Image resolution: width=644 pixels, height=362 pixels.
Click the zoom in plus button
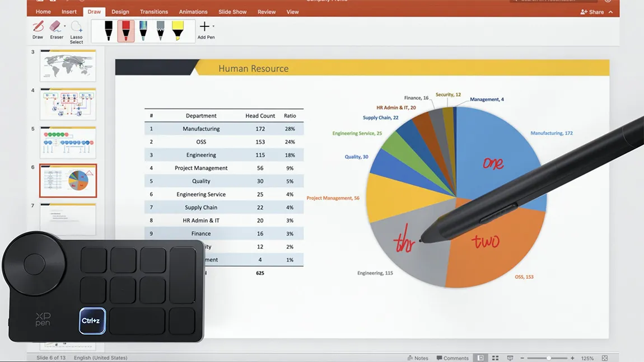(572, 358)
